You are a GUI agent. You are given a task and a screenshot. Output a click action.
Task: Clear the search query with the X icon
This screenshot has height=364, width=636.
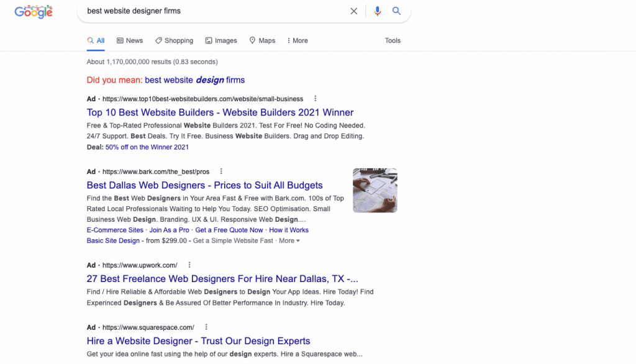353,11
